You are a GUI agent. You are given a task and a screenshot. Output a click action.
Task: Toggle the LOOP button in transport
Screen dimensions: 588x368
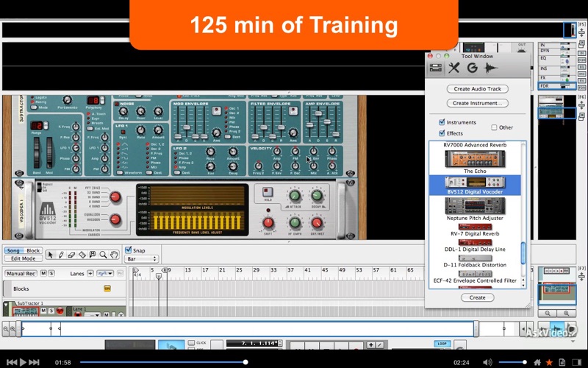(442, 344)
